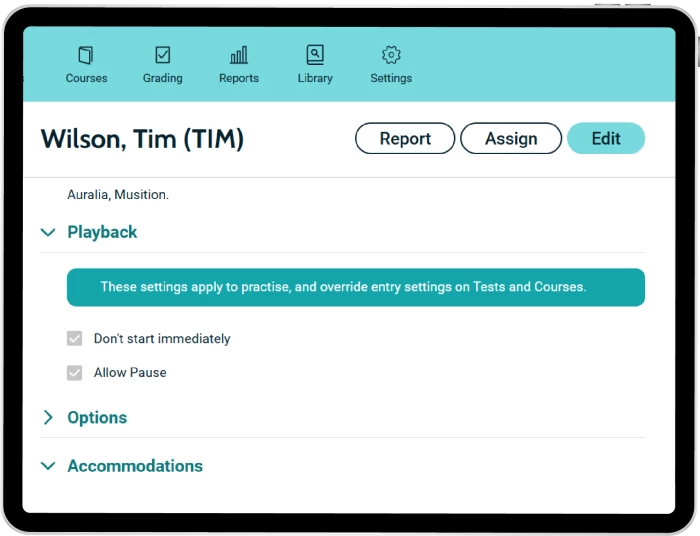Viewport: 700px width, 536px height.
Task: Toggle the Don't start immediately checkbox
Action: click(x=75, y=339)
